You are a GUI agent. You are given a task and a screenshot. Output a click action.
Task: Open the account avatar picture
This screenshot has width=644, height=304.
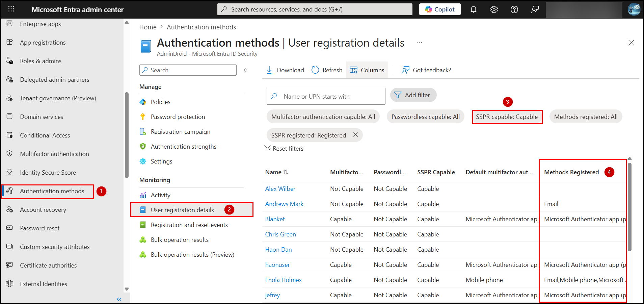click(634, 9)
